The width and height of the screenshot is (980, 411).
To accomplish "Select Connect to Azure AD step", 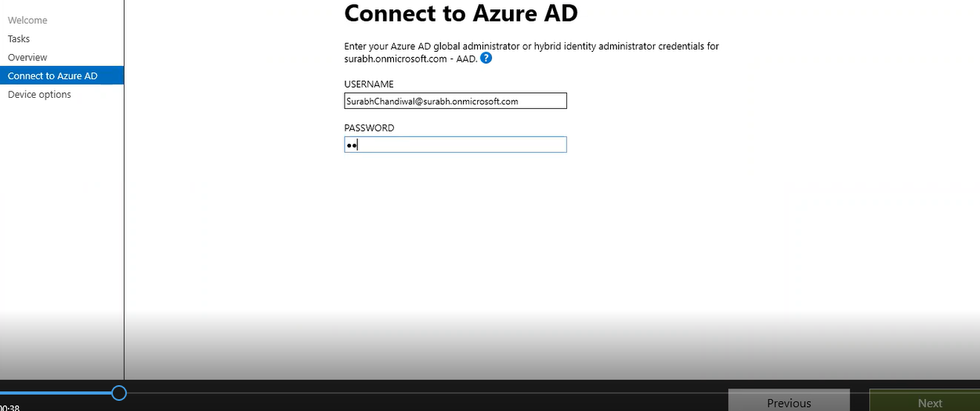I will (62, 76).
